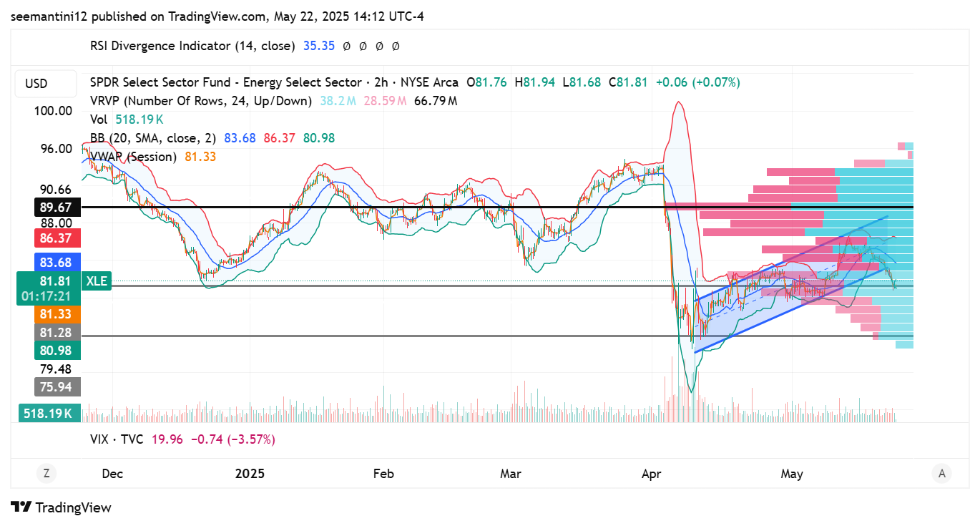This screenshot has height=526, width=980.
Task: Click the 79.48 price axis value
Action: pyautogui.click(x=57, y=369)
